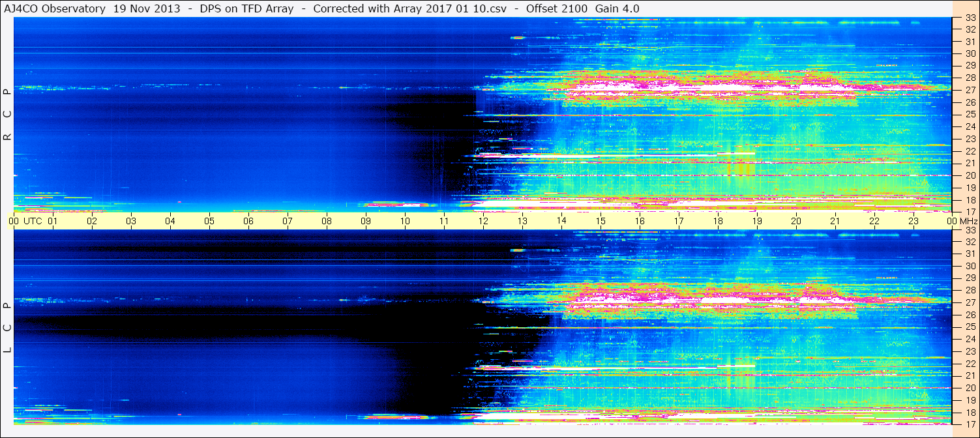Click the 18 MHz label in the LCP panel
980x438 pixels.
(970, 413)
